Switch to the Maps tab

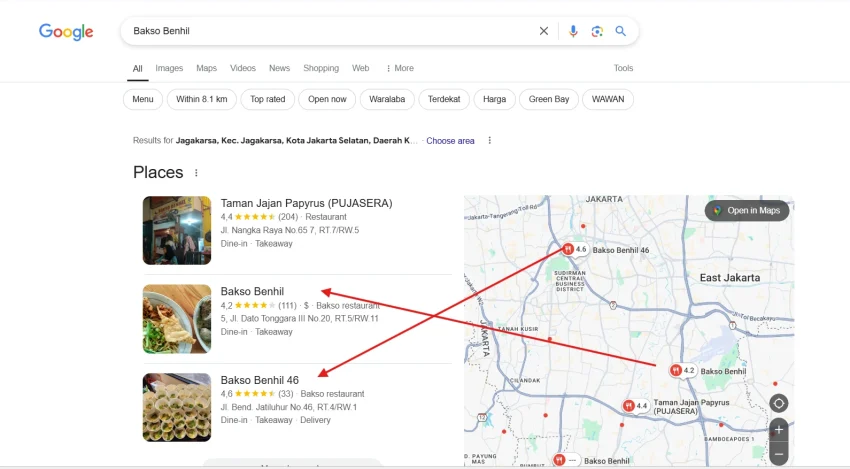[207, 68]
